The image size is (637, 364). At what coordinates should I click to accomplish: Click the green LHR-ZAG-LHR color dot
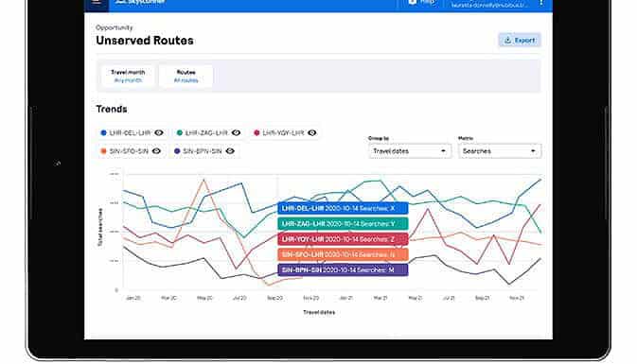tap(180, 132)
